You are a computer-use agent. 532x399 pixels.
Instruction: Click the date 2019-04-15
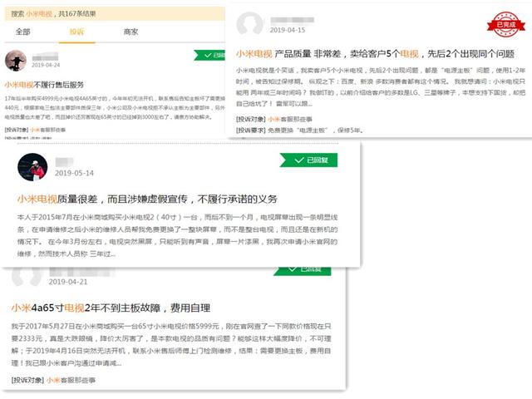[288, 30]
